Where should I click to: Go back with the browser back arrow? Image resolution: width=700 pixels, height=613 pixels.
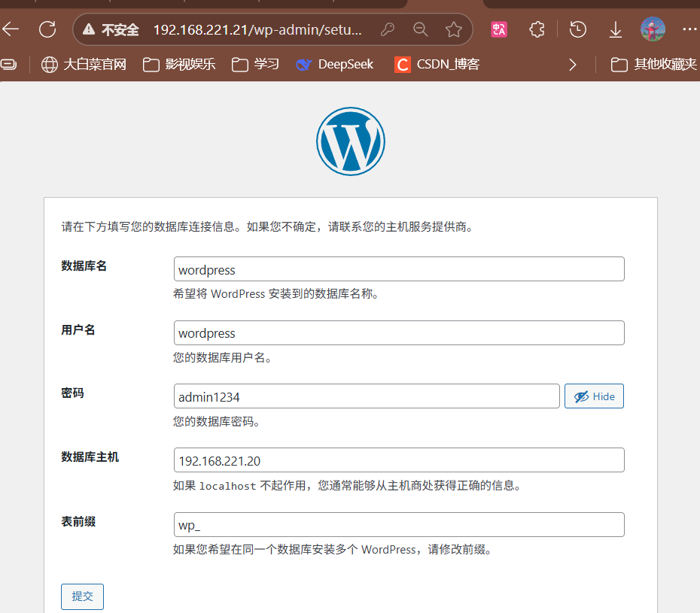pyautogui.click(x=11, y=30)
